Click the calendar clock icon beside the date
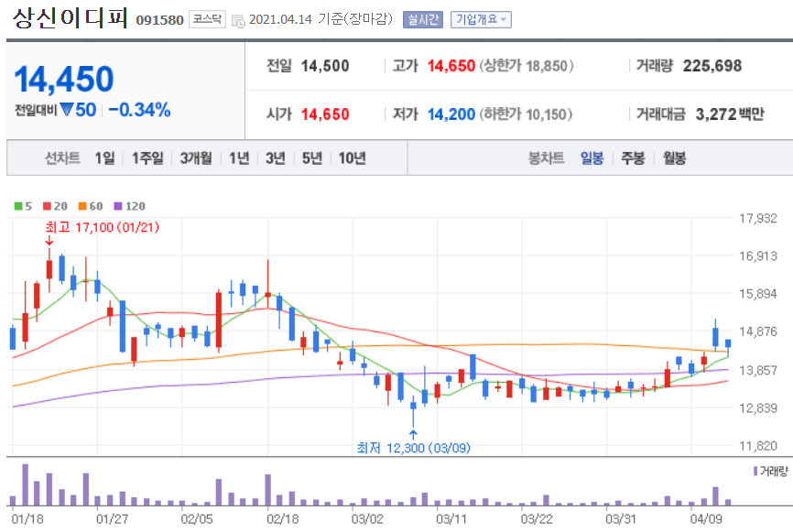Image resolution: width=793 pixels, height=532 pixels. (x=238, y=21)
